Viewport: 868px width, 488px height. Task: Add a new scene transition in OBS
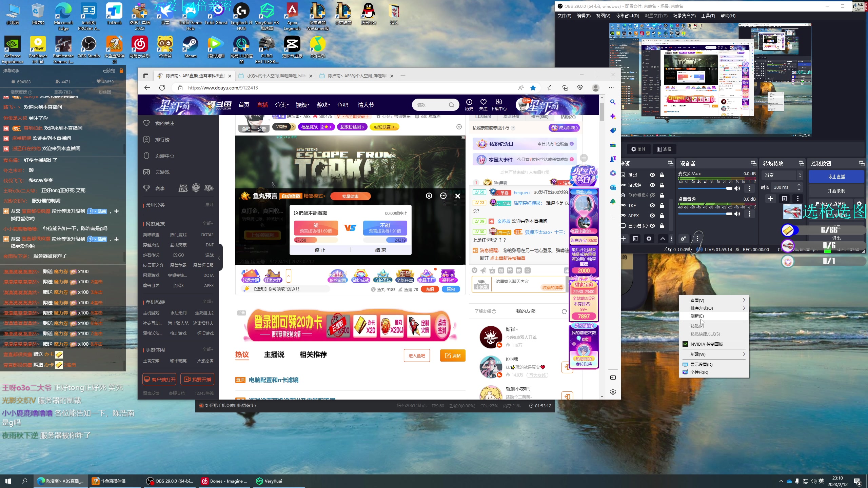click(771, 199)
